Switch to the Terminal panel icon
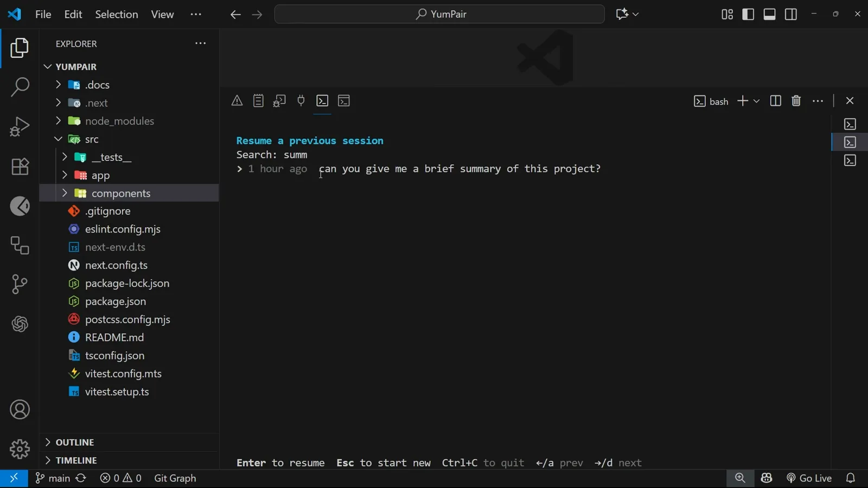This screenshot has width=868, height=488. (x=322, y=101)
